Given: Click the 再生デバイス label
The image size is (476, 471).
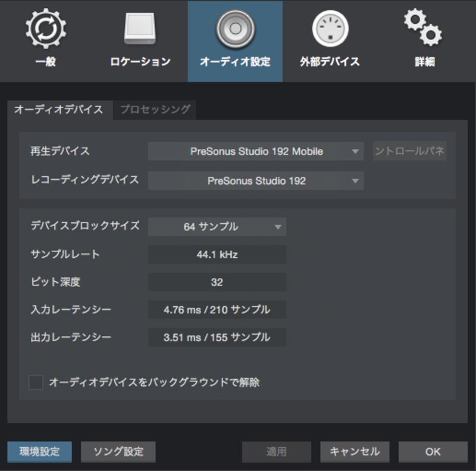Looking at the screenshot, I should click(60, 151).
